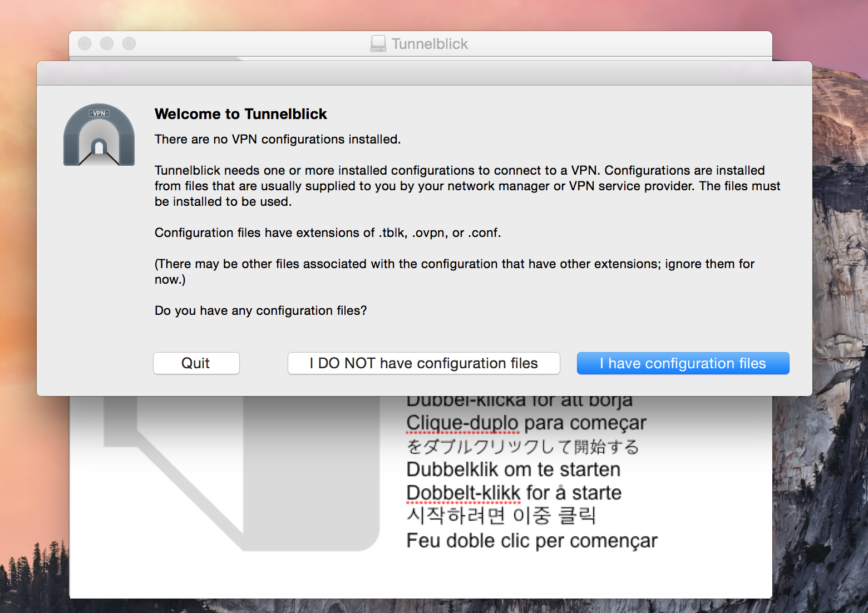The image size is (868, 613).
Task: Select the Korean double-click instruction line
Action: click(501, 516)
